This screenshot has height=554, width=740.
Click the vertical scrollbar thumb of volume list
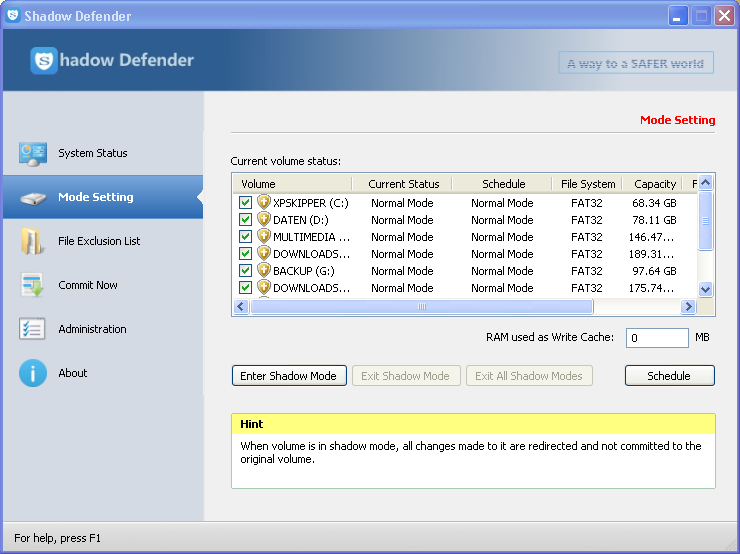pos(705,220)
